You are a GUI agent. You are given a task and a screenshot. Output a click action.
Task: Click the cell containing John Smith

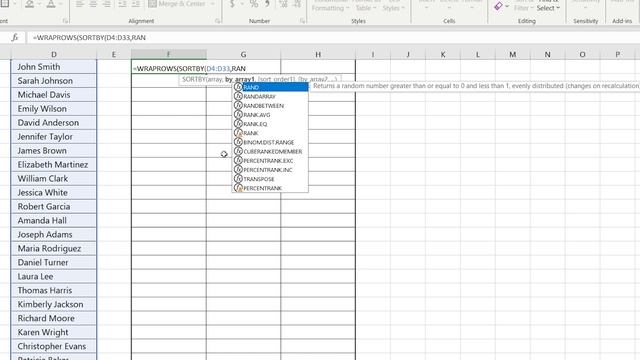point(53,67)
